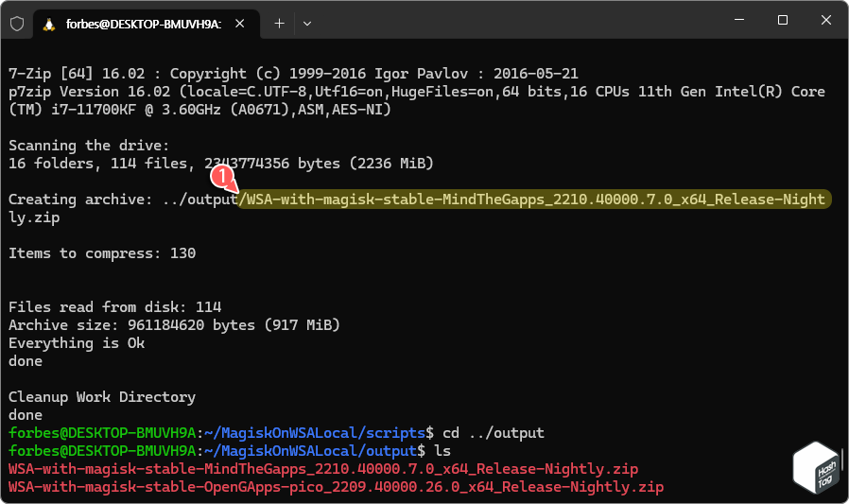Viewport: 849px width, 504px height.
Task: Click the 'Scanning the drive:' line
Action: tap(89, 146)
